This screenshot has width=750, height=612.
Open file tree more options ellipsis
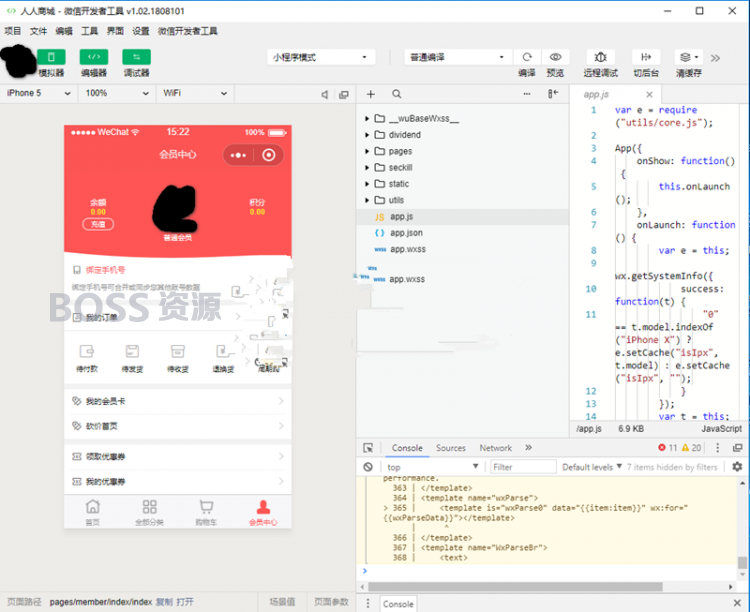[527, 94]
